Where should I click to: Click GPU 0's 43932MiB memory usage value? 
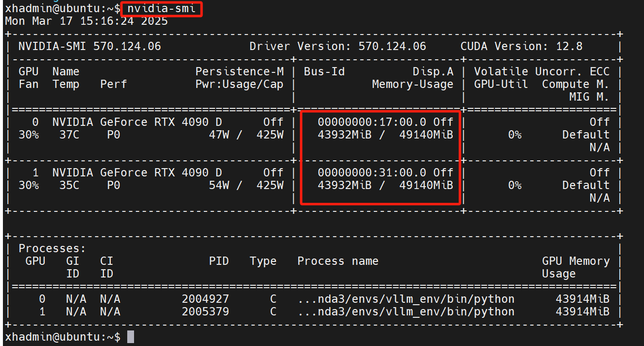344,135
